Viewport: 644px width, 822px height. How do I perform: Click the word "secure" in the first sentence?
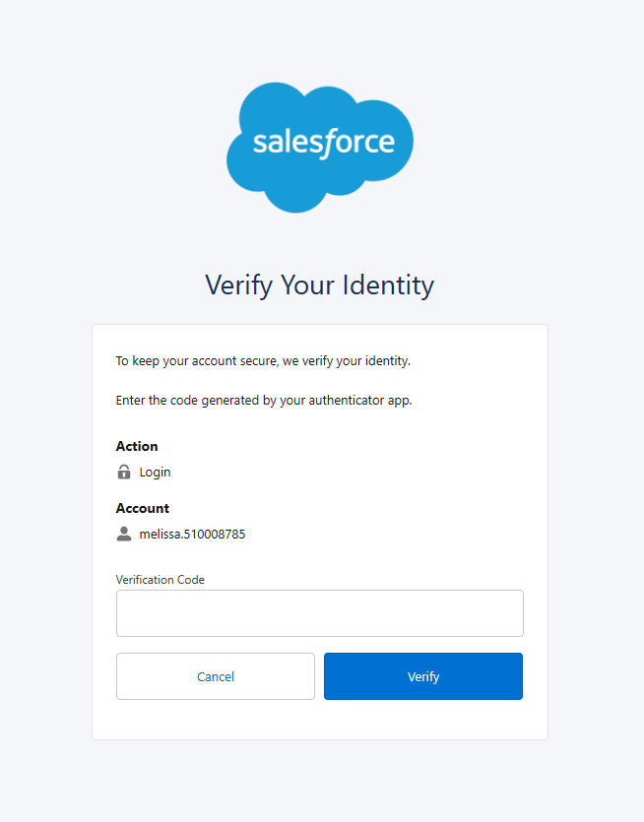[260, 361]
